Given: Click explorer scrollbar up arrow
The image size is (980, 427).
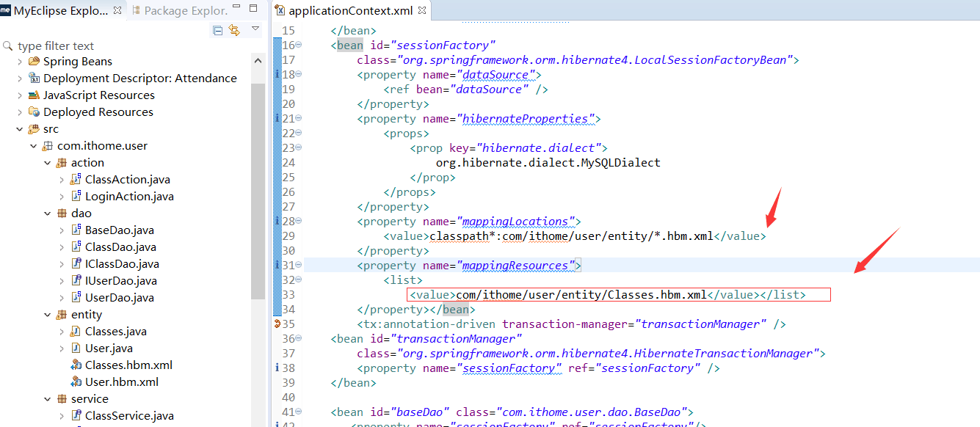Looking at the screenshot, I should [258, 62].
